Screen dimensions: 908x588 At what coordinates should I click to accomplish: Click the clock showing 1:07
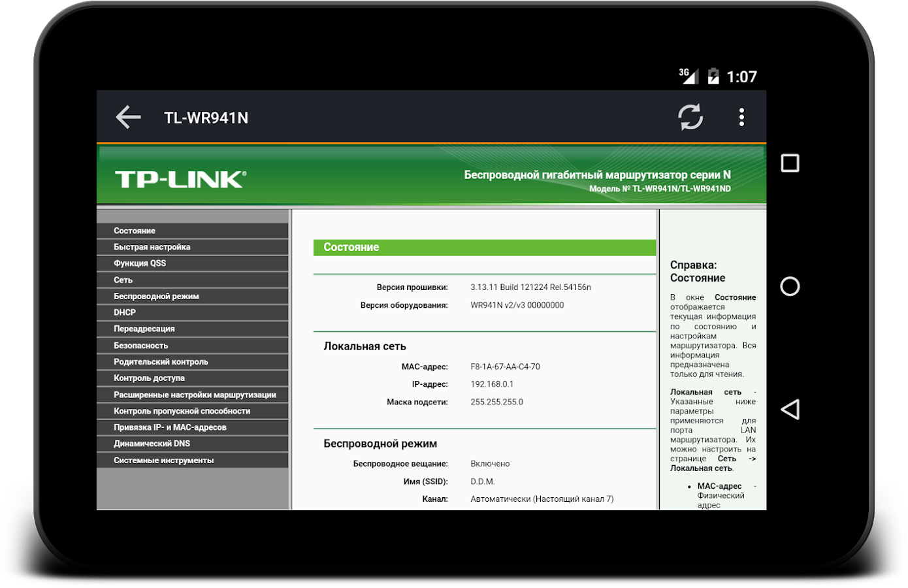click(x=741, y=77)
